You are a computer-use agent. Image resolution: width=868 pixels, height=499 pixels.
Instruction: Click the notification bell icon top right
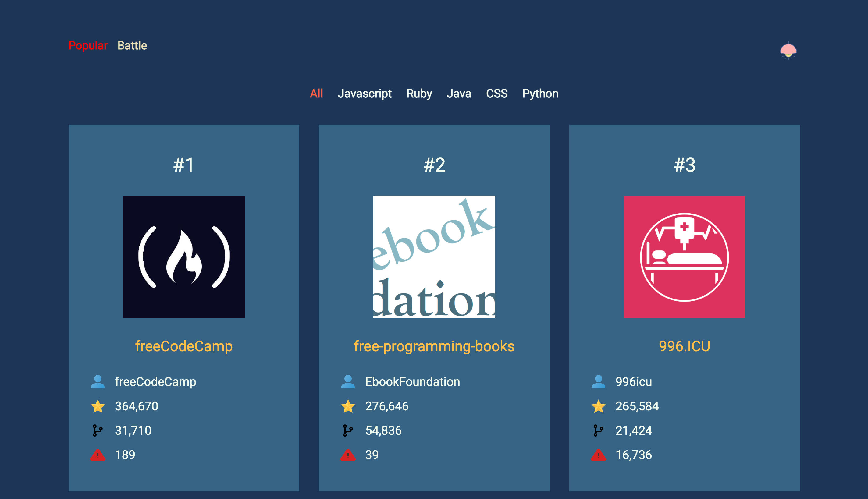tap(788, 49)
